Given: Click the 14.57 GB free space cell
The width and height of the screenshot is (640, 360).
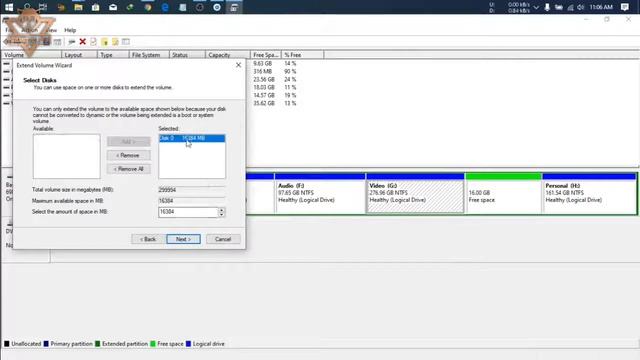Looking at the screenshot, I should pos(264,95).
